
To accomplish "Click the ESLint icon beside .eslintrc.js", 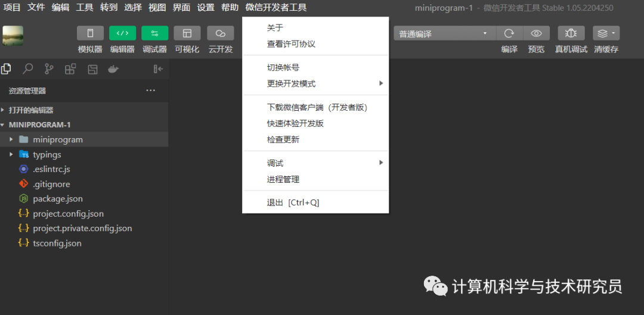I will [x=24, y=169].
